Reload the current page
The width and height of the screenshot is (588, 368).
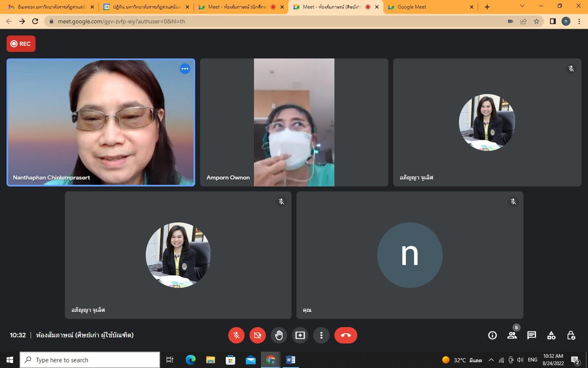[x=35, y=21]
